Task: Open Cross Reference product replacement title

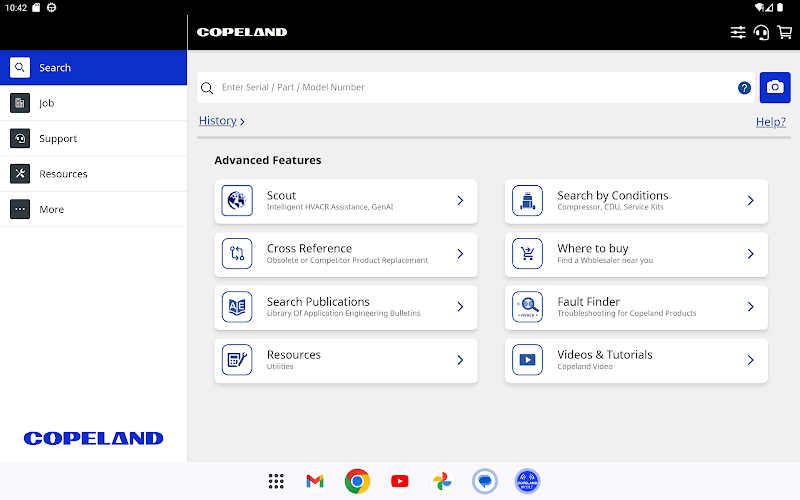Action: point(309,248)
